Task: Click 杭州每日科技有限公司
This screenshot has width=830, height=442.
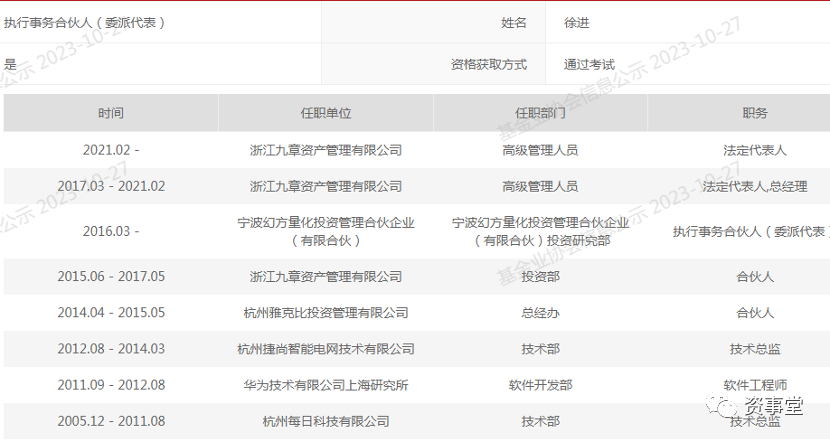Action: click(x=326, y=421)
